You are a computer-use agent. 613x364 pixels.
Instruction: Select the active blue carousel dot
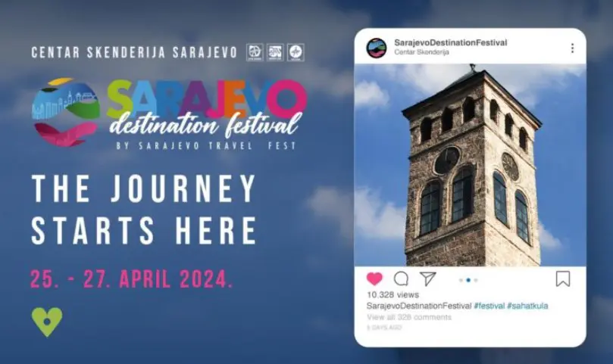[468, 280]
